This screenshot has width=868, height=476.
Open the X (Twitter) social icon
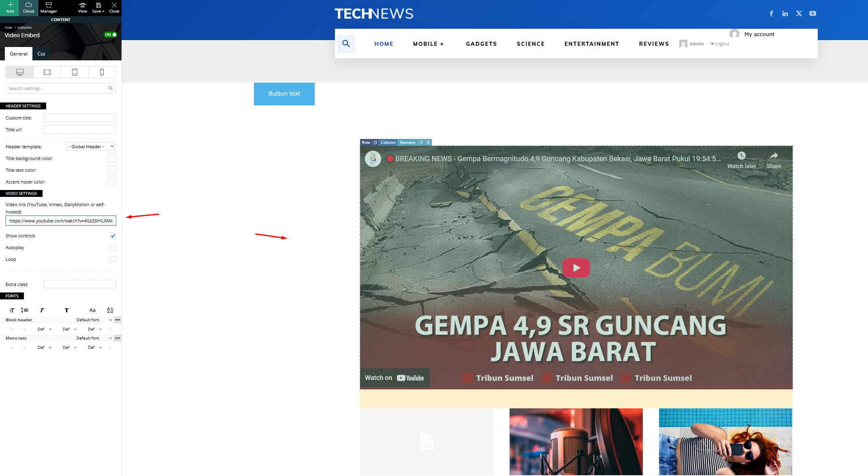[x=799, y=14]
